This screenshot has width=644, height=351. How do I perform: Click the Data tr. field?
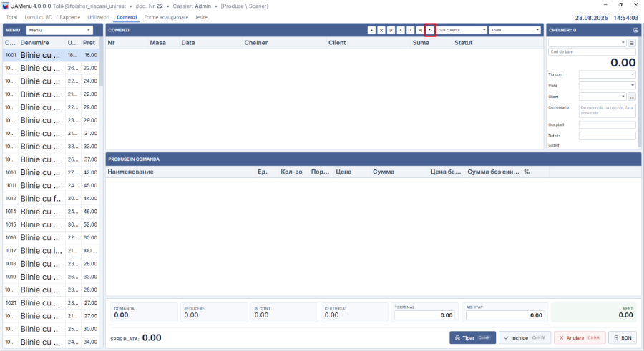point(607,136)
